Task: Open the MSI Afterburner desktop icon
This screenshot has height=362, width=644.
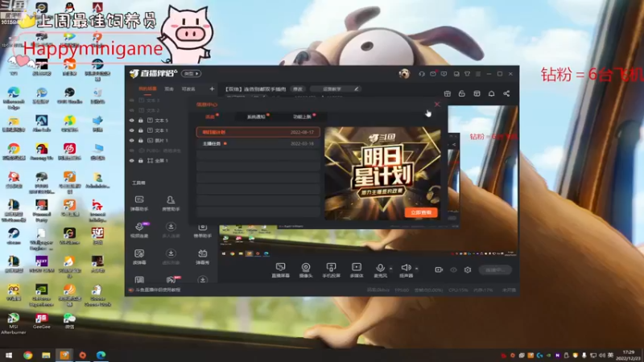Action: (x=13, y=323)
